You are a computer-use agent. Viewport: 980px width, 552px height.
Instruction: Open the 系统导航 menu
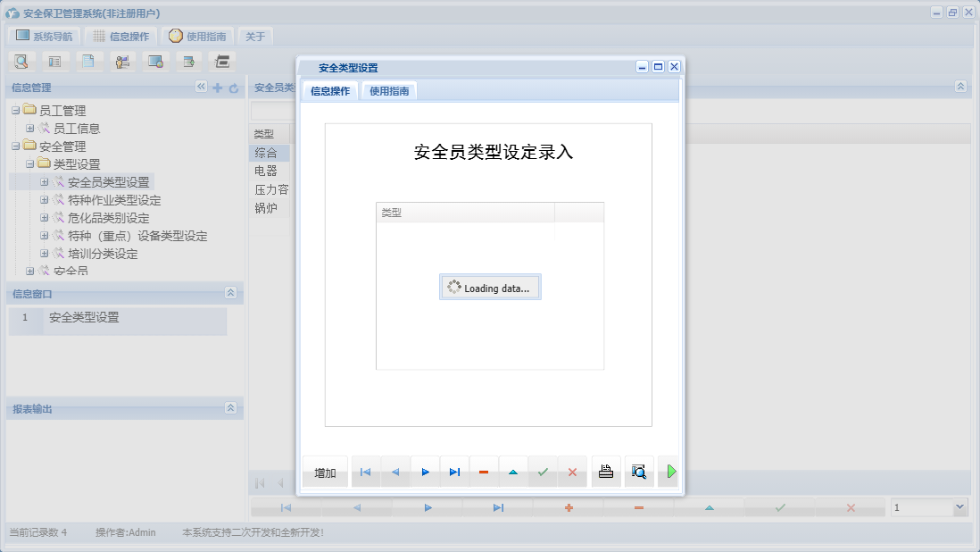click(44, 35)
